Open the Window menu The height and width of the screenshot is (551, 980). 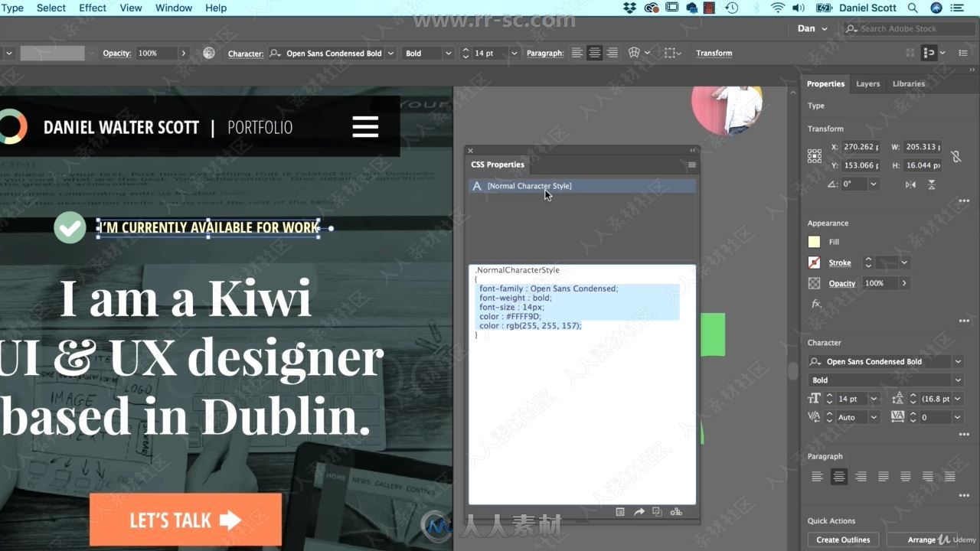pyautogui.click(x=174, y=8)
